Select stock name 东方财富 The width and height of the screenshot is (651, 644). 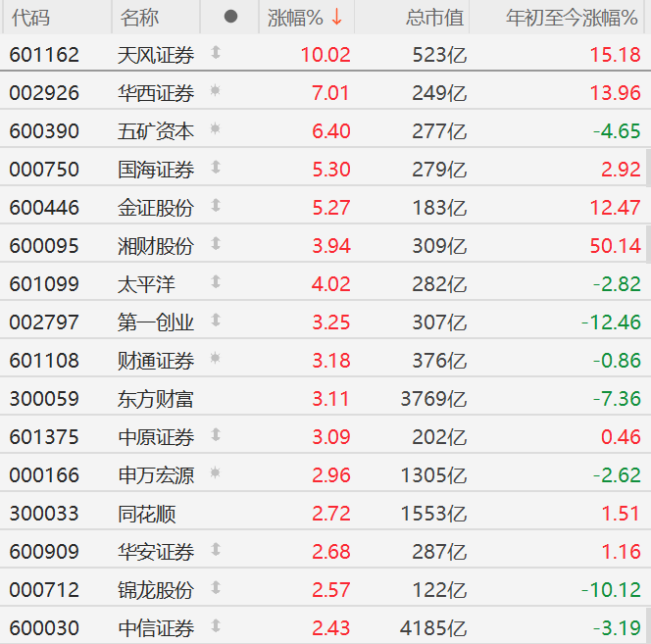click(x=156, y=399)
